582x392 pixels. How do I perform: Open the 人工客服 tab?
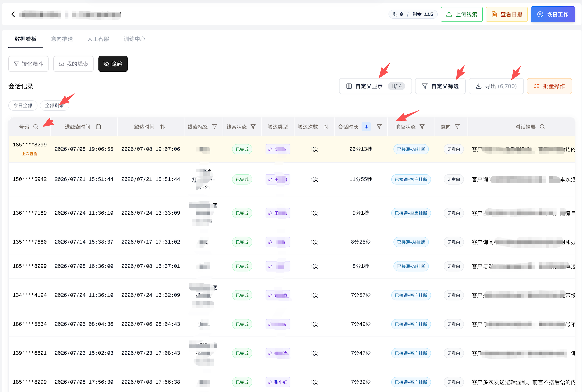(x=98, y=39)
